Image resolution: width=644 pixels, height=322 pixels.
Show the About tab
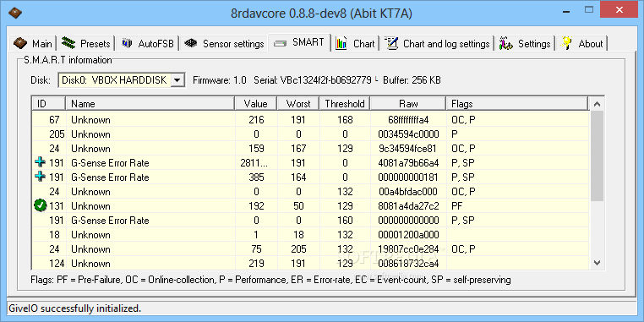[582, 43]
